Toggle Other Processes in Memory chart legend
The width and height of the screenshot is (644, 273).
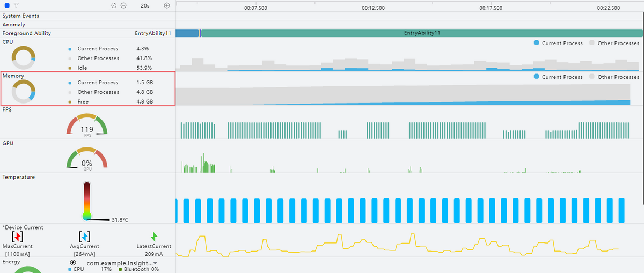point(614,77)
